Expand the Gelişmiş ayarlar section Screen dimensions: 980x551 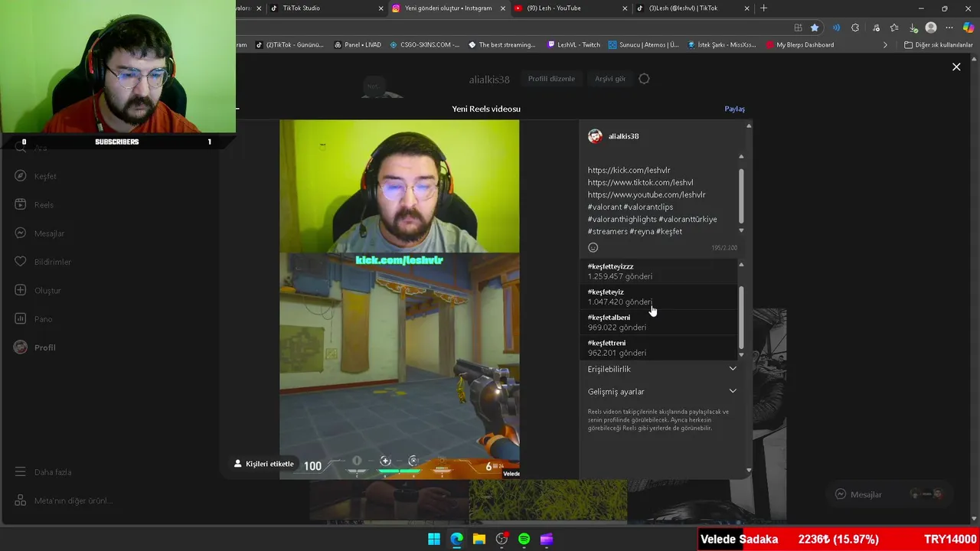(661, 392)
